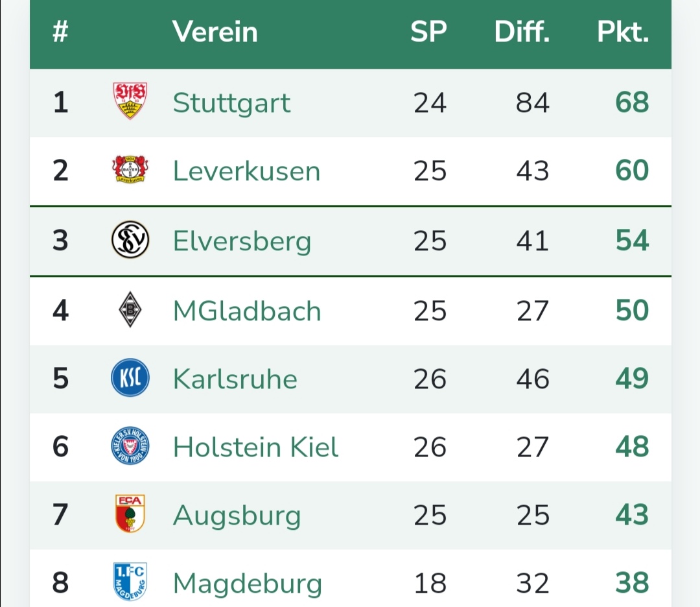
Task: Tap the blue KSC Karlsruhe badge
Action: pyautogui.click(x=130, y=379)
